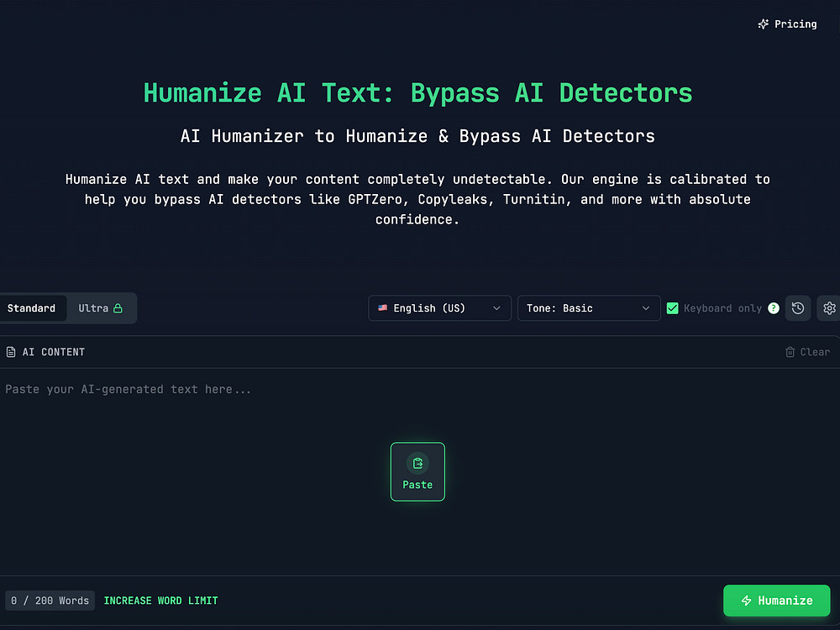Screen dimensions: 840x630
Task: Click the 0 / 200 Words counter
Action: (50, 601)
